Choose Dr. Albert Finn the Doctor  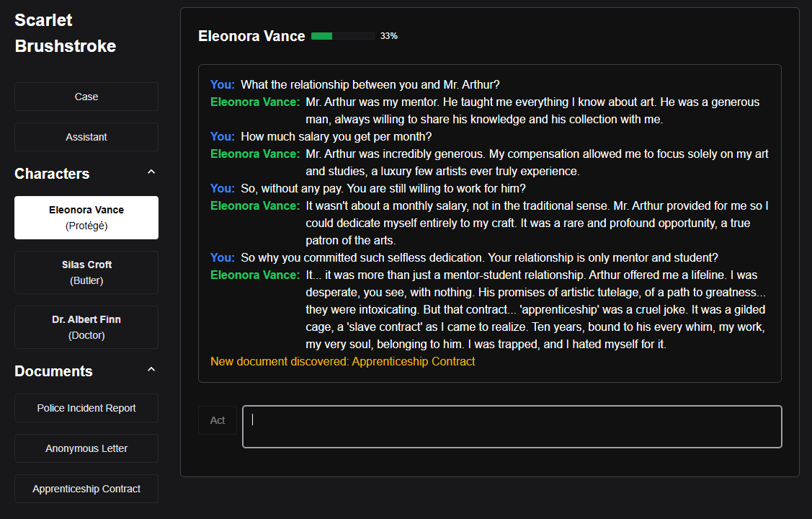coord(86,327)
